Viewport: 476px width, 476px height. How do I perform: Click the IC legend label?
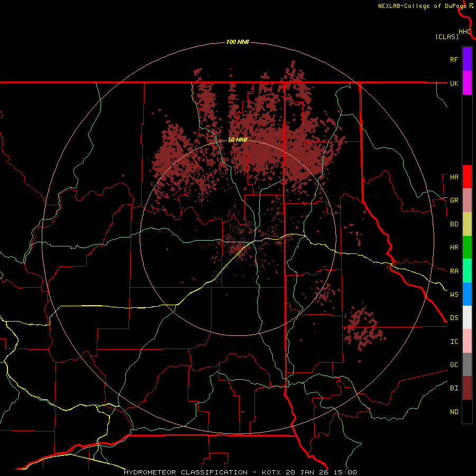(x=454, y=342)
